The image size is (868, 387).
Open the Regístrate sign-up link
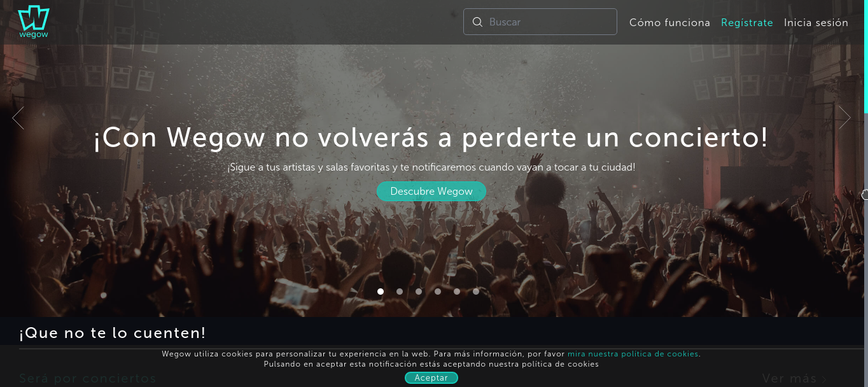tap(747, 23)
